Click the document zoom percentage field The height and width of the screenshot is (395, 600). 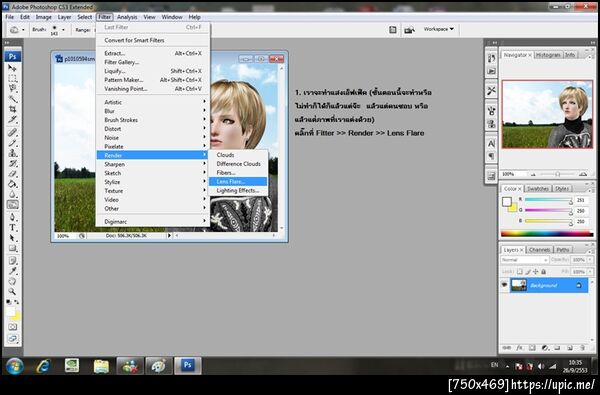coord(63,236)
